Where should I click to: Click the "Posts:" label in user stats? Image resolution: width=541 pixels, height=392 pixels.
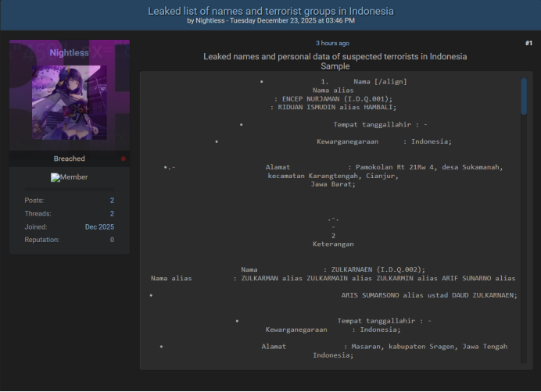click(35, 201)
